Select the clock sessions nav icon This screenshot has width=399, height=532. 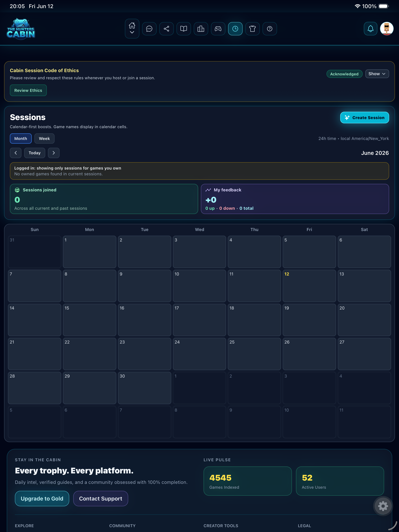(235, 29)
